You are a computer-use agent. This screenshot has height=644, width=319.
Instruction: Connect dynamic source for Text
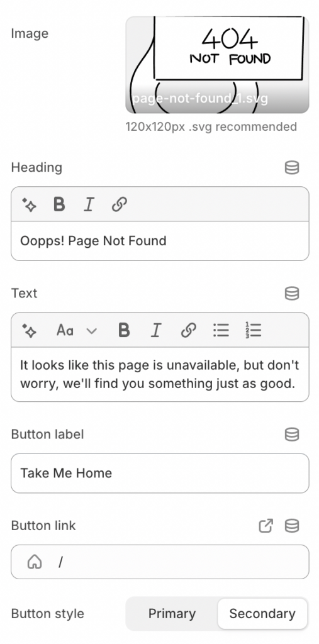(x=292, y=293)
